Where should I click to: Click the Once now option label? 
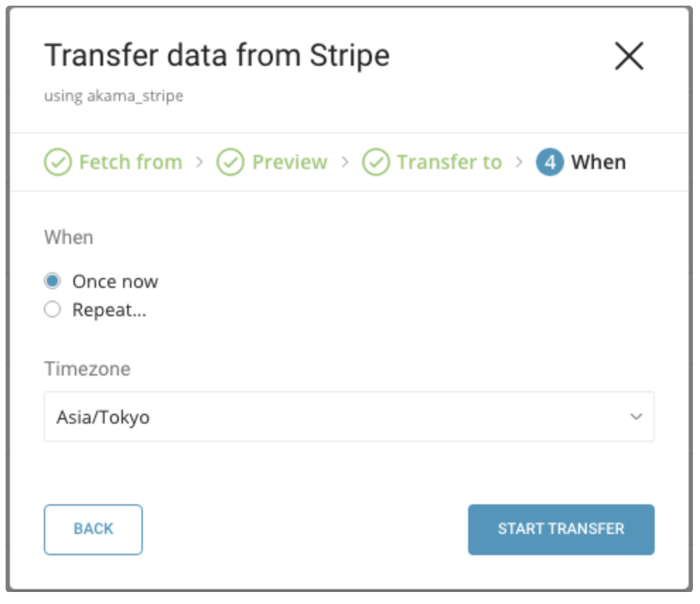[x=115, y=281]
